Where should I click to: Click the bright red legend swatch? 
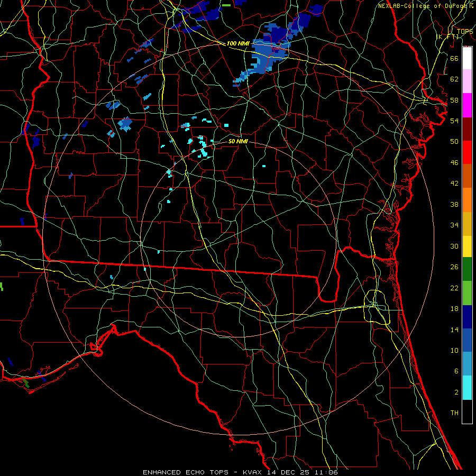[467, 152]
